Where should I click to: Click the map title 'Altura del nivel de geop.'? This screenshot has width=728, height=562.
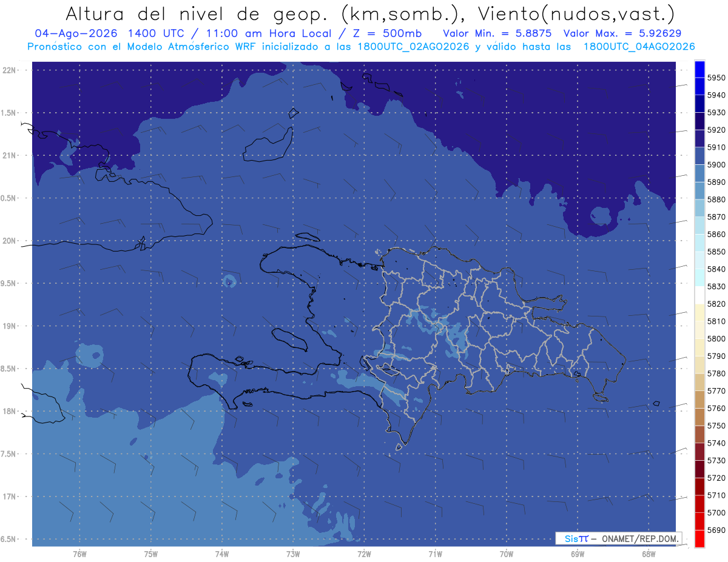tap(198, 13)
